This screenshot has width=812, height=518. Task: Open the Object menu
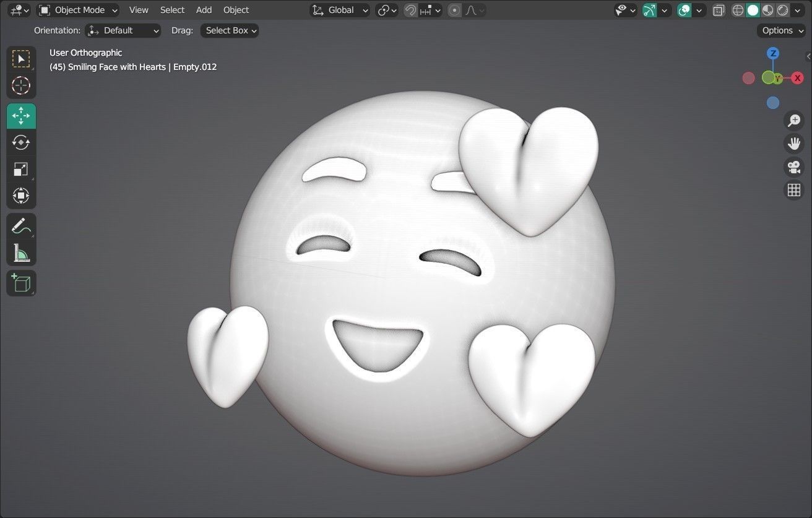[236, 10]
